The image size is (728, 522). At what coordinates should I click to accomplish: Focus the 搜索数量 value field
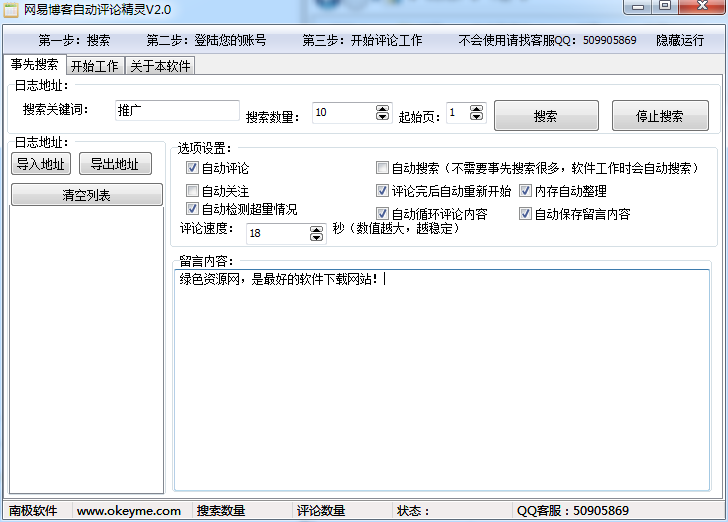pyautogui.click(x=344, y=112)
